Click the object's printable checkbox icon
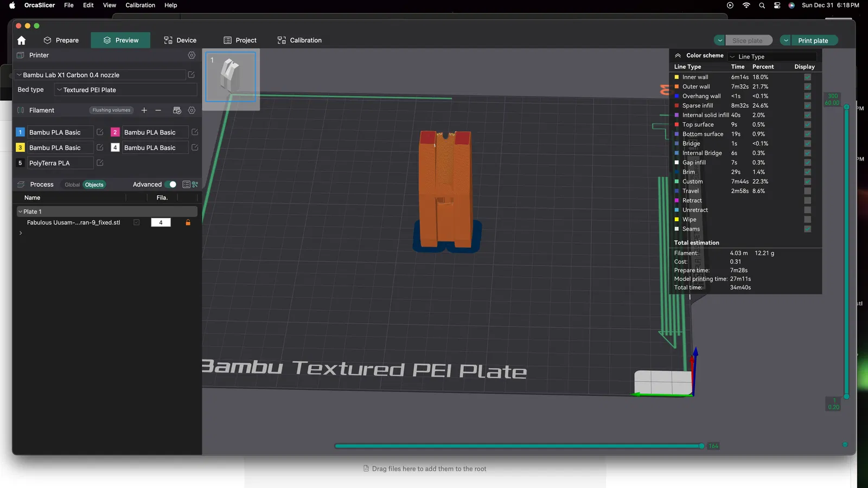This screenshot has width=868, height=488. (x=137, y=222)
